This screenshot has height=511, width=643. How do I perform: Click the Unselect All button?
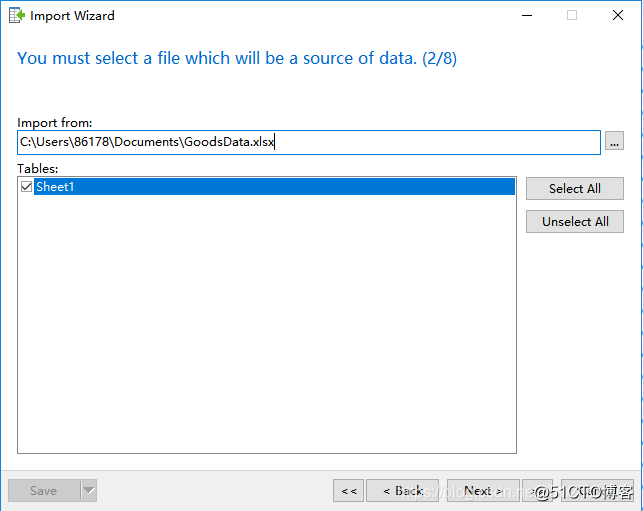coord(575,221)
